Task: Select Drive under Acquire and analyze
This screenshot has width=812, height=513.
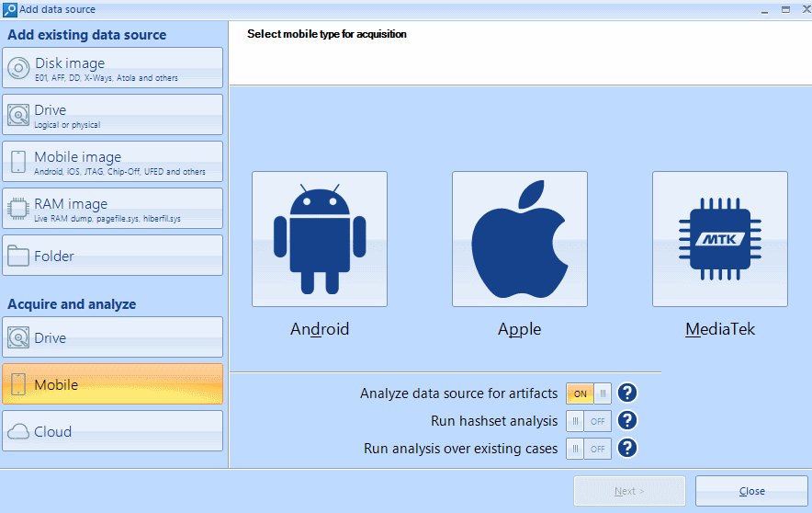Action: coord(112,337)
